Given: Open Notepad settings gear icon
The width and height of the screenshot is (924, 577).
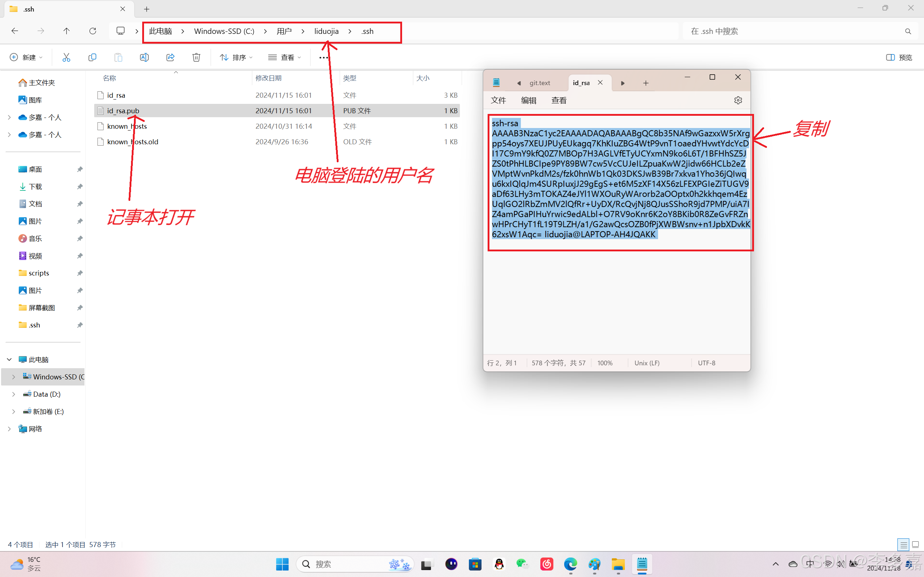Looking at the screenshot, I should click(x=738, y=100).
